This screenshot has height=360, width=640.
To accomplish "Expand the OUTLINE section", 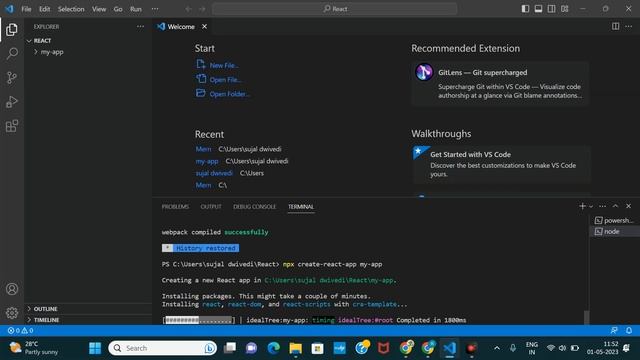I will [x=88, y=309].
